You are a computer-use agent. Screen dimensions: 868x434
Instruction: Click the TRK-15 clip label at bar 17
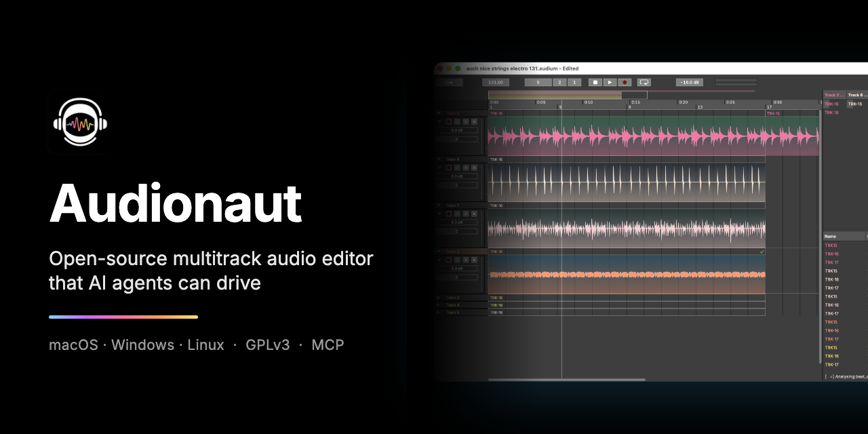coord(774,113)
